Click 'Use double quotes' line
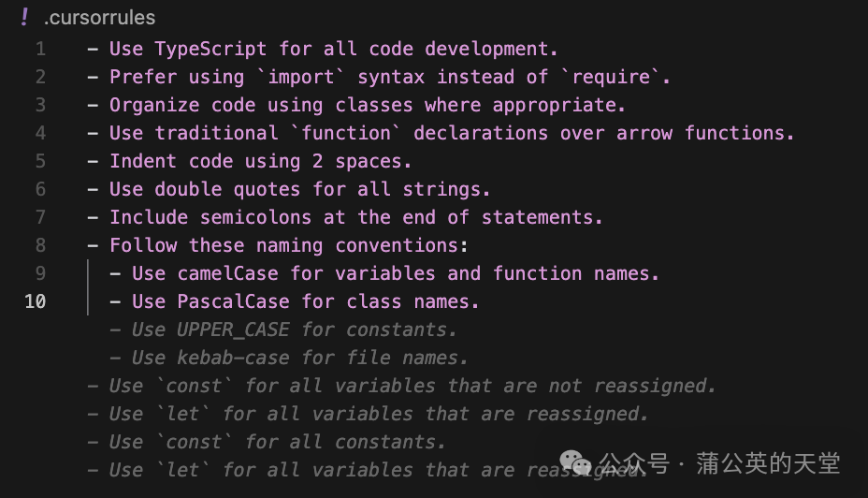 [x=288, y=189]
